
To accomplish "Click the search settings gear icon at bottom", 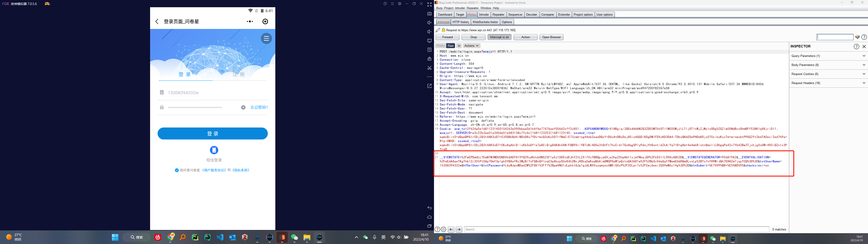I will (443, 230).
